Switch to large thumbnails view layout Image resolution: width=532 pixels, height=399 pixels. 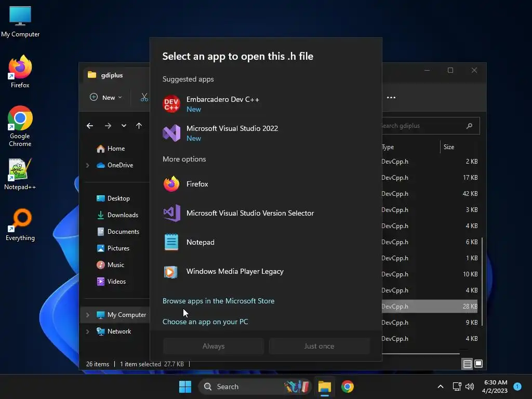478,364
